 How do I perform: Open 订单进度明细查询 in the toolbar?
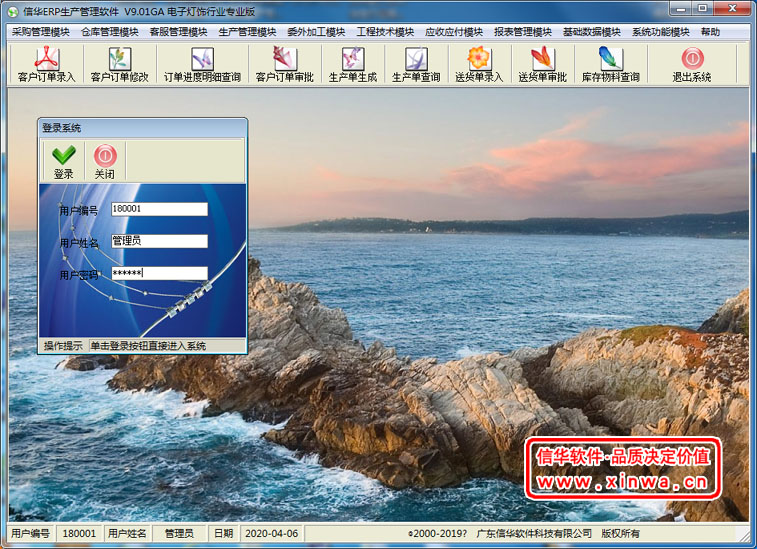pyautogui.click(x=202, y=64)
